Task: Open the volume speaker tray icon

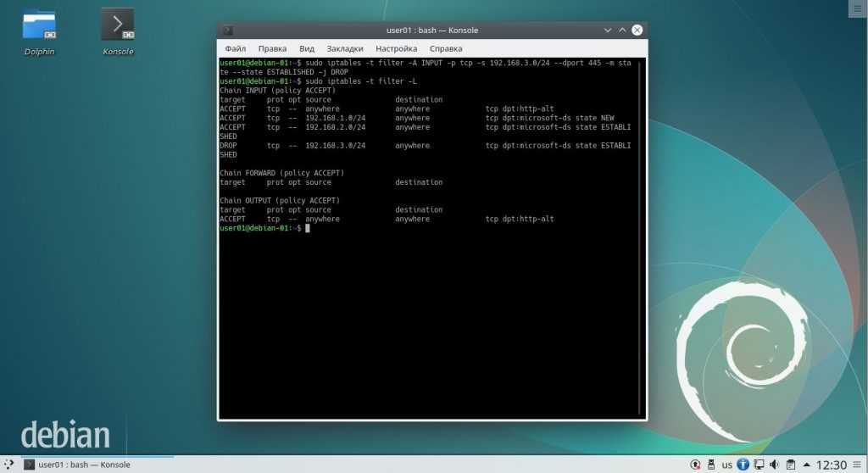Action: point(774,465)
